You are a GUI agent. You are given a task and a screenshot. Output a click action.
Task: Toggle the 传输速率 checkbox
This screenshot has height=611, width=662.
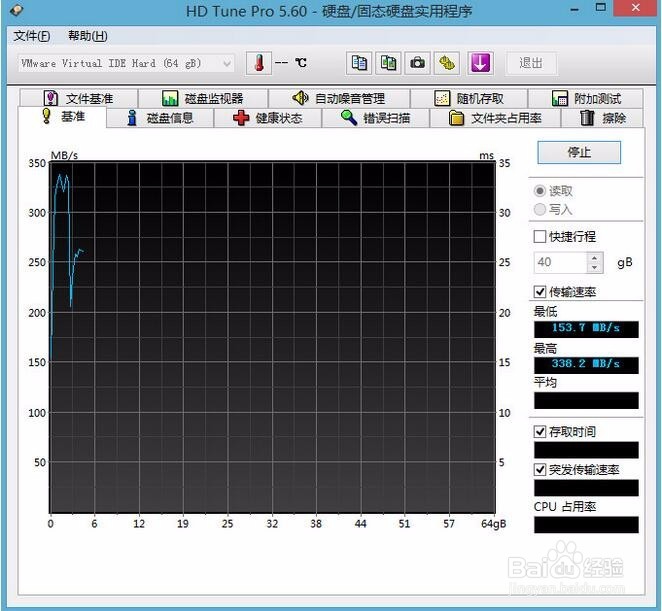[x=540, y=291]
